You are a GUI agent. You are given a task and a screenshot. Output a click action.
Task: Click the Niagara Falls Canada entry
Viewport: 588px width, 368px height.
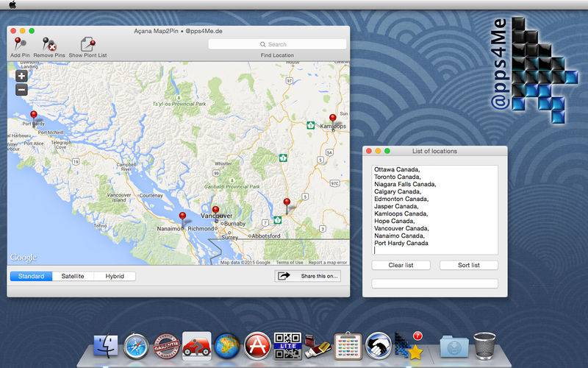[405, 184]
